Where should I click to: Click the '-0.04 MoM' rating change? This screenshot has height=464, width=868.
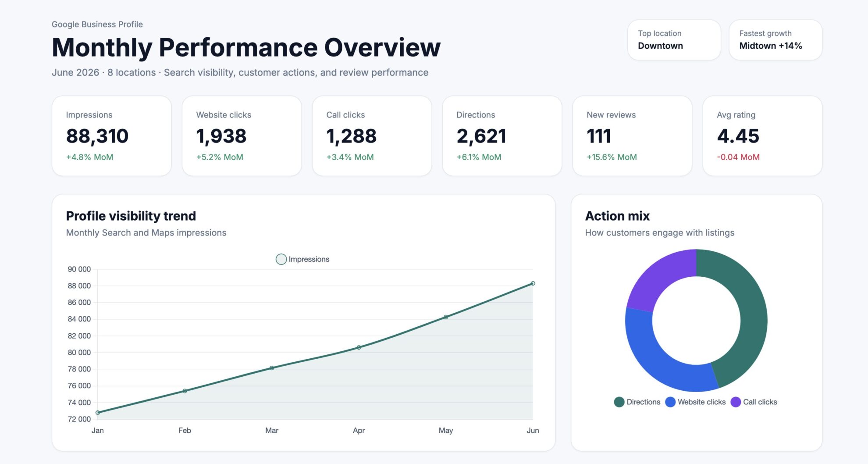pos(738,157)
